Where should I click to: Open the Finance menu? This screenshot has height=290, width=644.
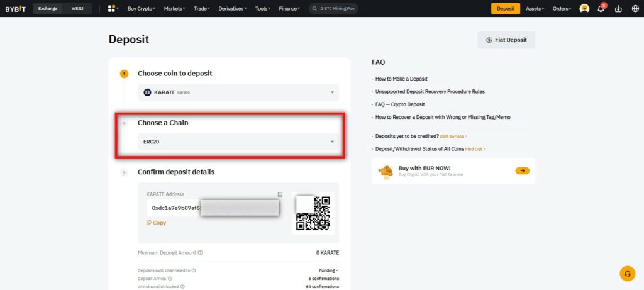[289, 9]
